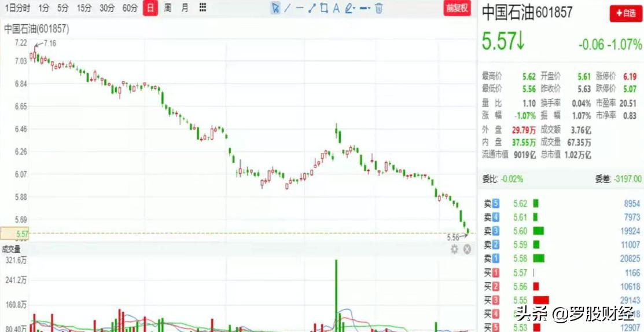Click the 买1 order row at 5.57
This screenshot has height=332, width=644.
(x=561, y=272)
